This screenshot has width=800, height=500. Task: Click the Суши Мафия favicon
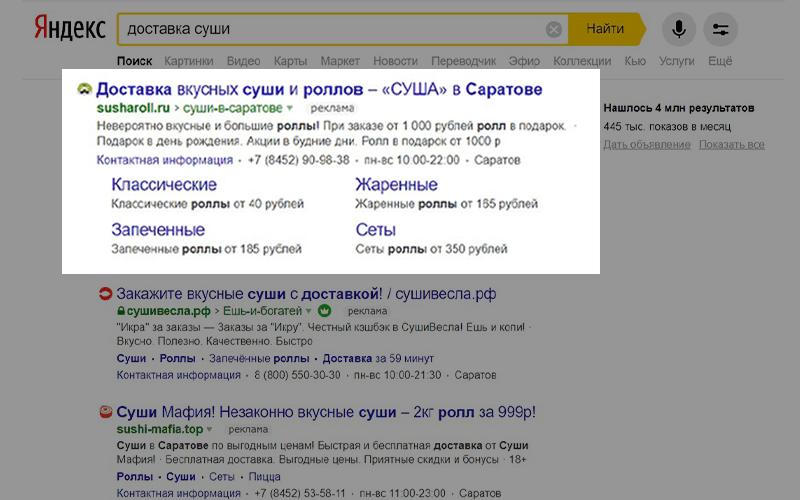pyautogui.click(x=105, y=411)
